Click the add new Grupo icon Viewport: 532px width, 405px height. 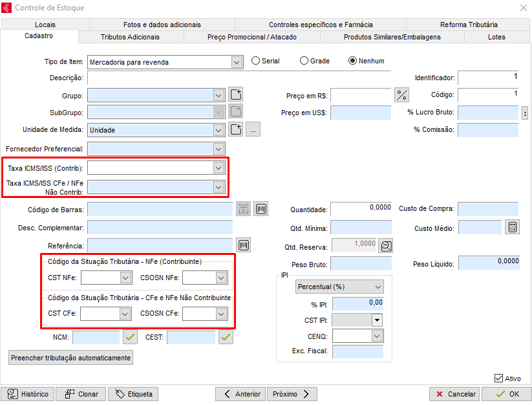pos(236,94)
